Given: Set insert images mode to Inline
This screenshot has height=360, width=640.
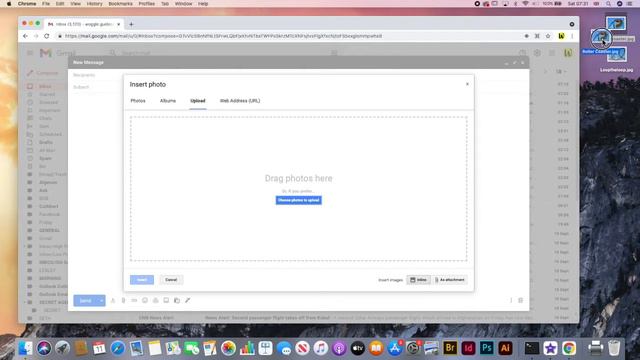Looking at the screenshot, I should [418, 280].
